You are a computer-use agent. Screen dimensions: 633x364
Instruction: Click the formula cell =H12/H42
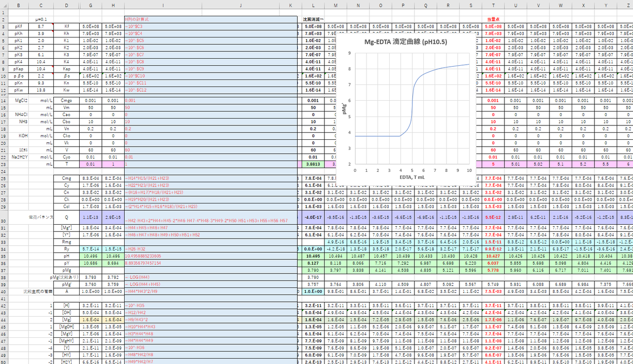click(163, 313)
